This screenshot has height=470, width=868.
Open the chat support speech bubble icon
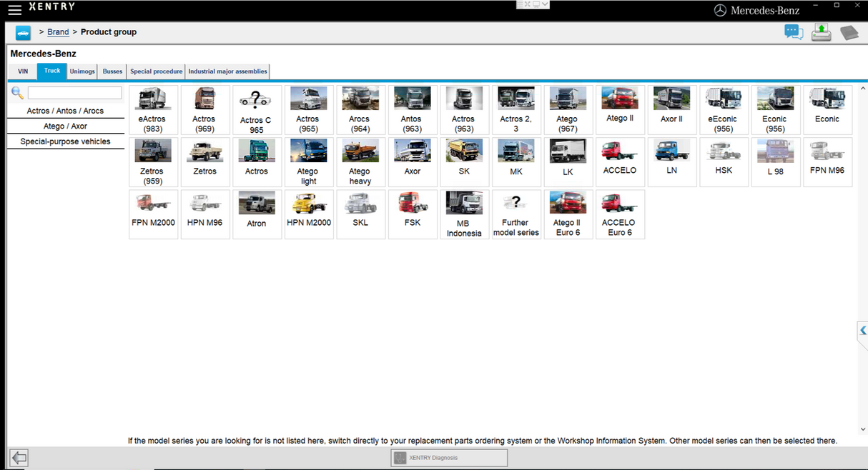793,32
